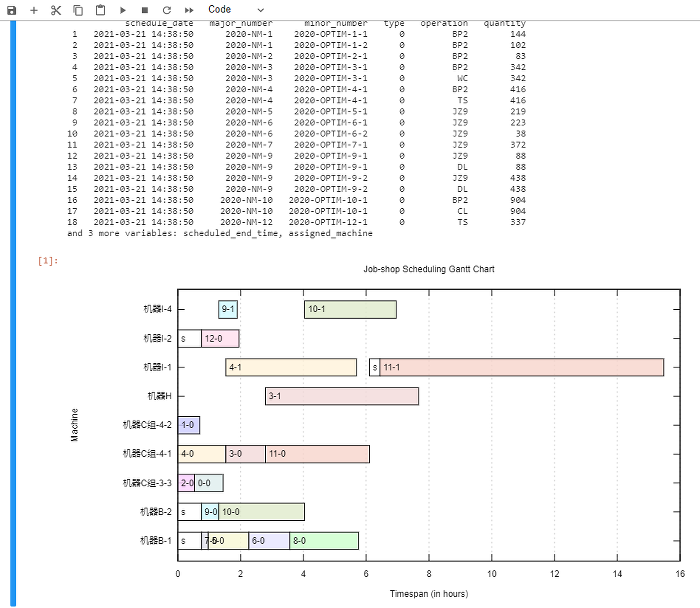Click the setup 's' bar before 11-1
This screenshot has width=700, height=608.
tap(375, 367)
